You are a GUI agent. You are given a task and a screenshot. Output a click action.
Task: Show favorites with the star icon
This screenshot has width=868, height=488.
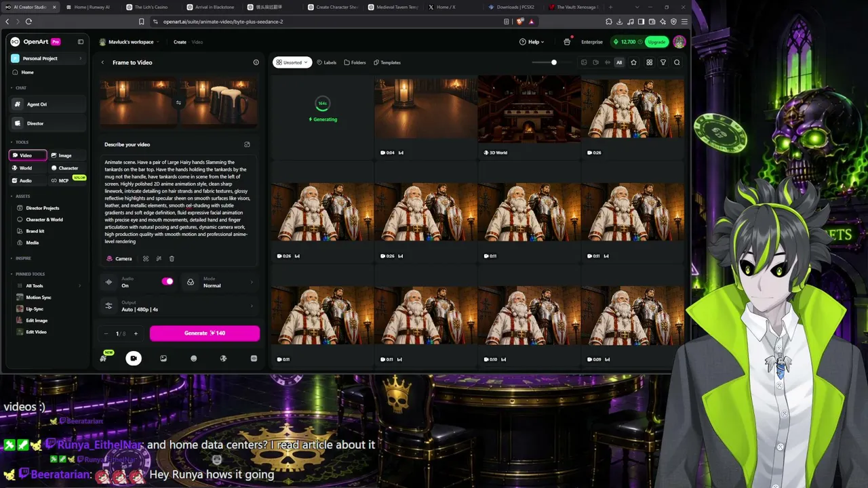pyautogui.click(x=633, y=62)
